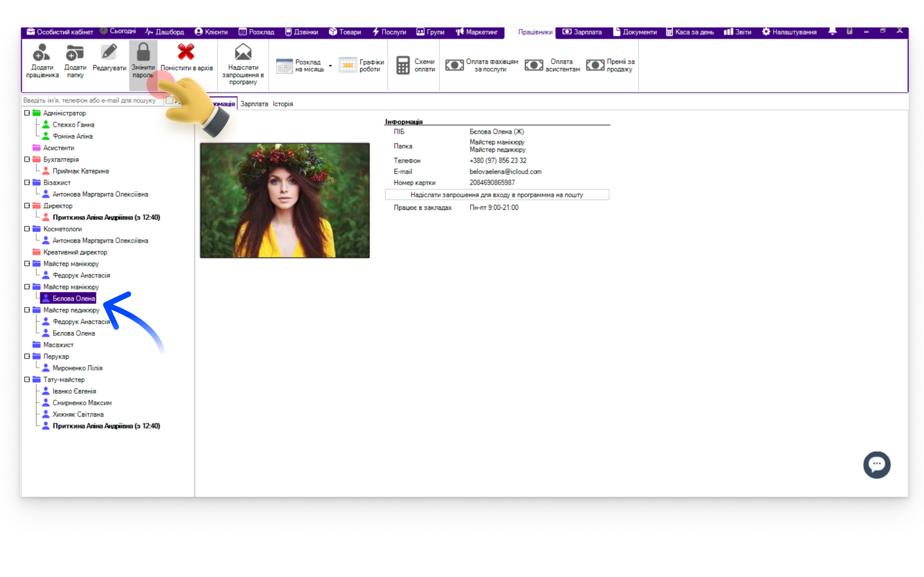Switch to the Зарплата employee tab
This screenshot has height=577, width=924.
click(x=254, y=104)
